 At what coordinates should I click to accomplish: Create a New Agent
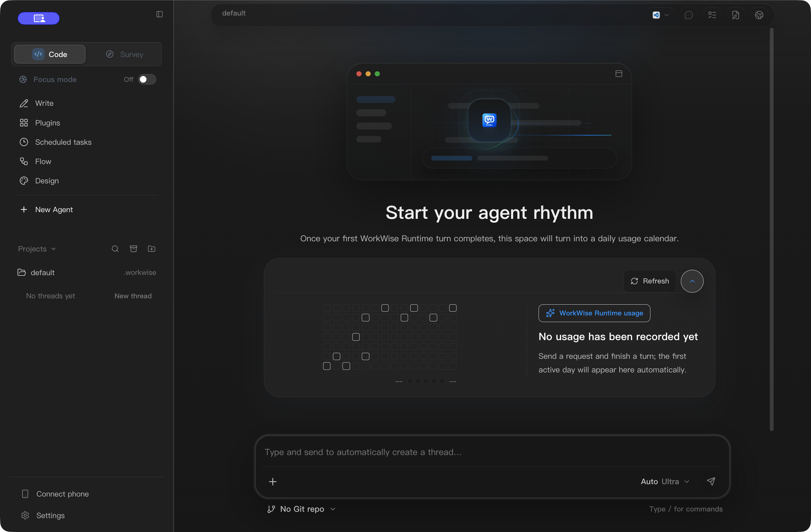[x=86, y=209]
